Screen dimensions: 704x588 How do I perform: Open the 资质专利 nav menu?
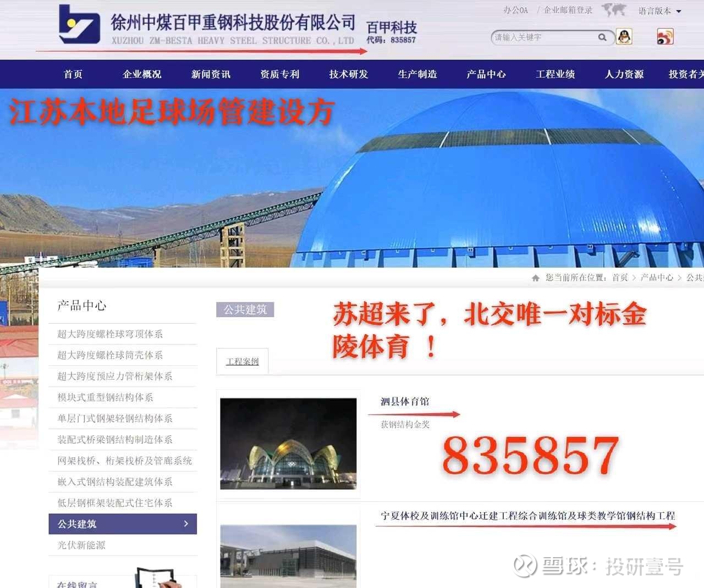[279, 74]
